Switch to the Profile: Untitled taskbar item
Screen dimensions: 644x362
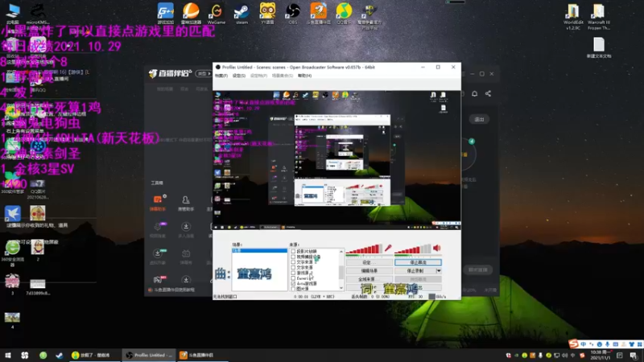click(x=149, y=355)
